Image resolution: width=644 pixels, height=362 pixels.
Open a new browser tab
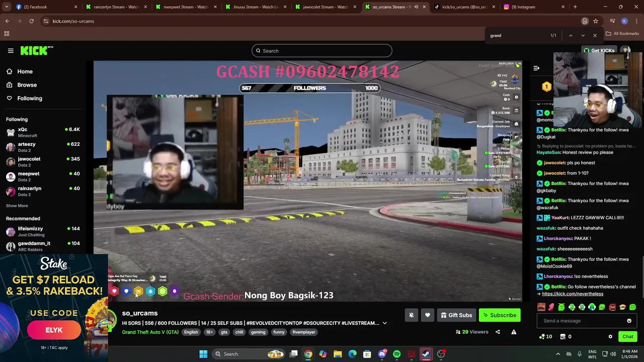click(x=575, y=7)
